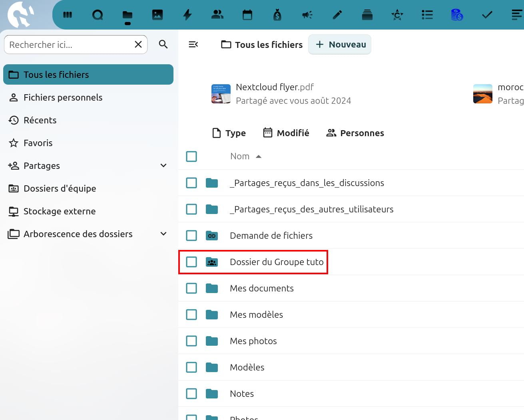Open the text lines app icon at right edge
Screen dimensions: 524x420
tap(517, 15)
